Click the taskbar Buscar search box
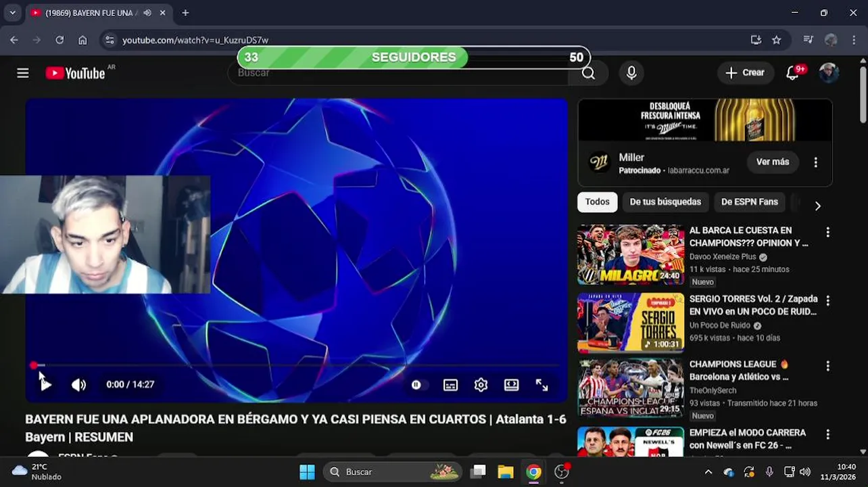 pos(393,471)
